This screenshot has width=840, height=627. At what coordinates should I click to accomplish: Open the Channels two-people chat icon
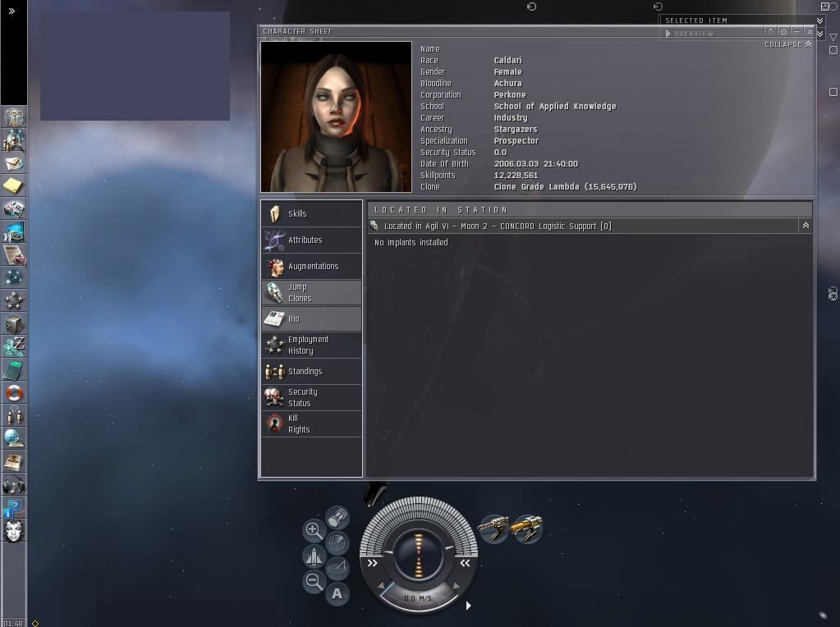tap(14, 416)
